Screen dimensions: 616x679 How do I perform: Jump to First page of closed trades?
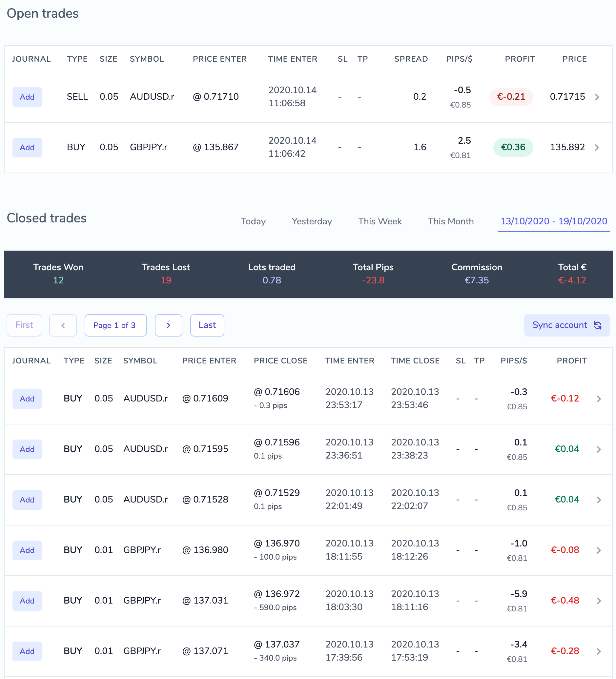[24, 325]
